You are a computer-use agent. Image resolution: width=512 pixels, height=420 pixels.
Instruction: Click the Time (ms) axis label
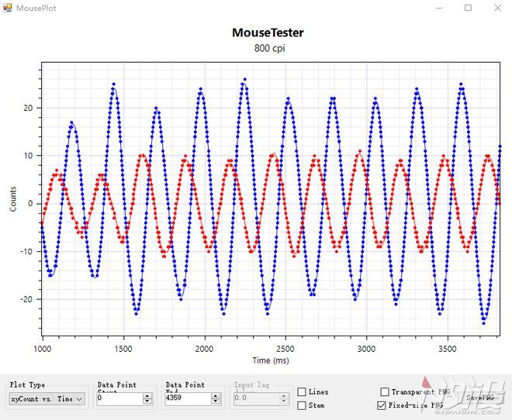[271, 360]
